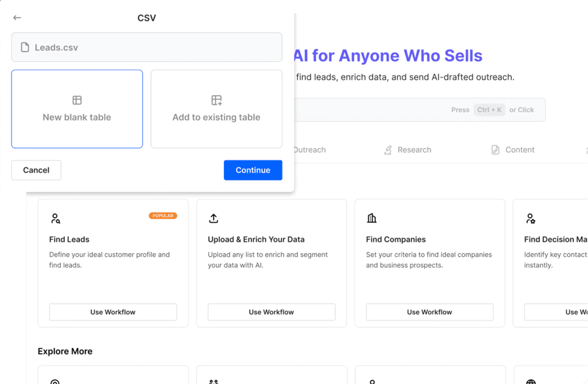
Task: Click the back arrow in CSV dialog
Action: [x=17, y=17]
